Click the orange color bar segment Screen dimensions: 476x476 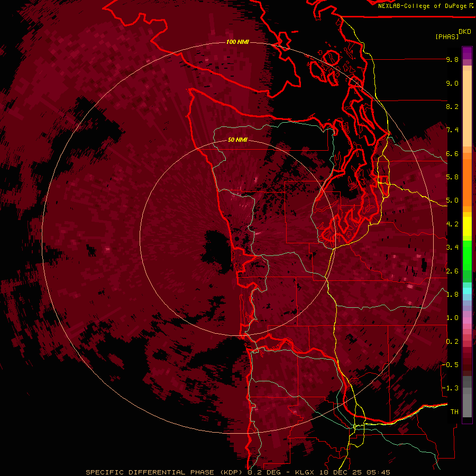pos(467,182)
